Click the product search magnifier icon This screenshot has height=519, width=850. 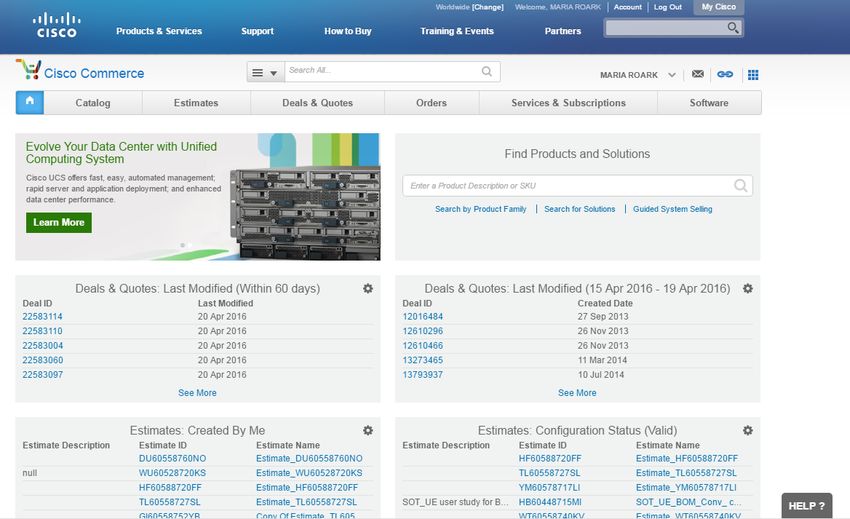point(740,185)
